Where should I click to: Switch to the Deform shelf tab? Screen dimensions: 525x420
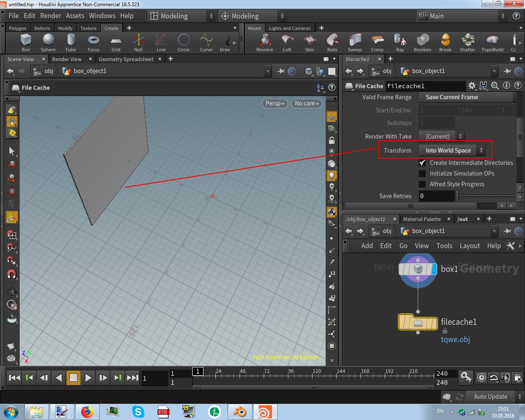(42, 28)
